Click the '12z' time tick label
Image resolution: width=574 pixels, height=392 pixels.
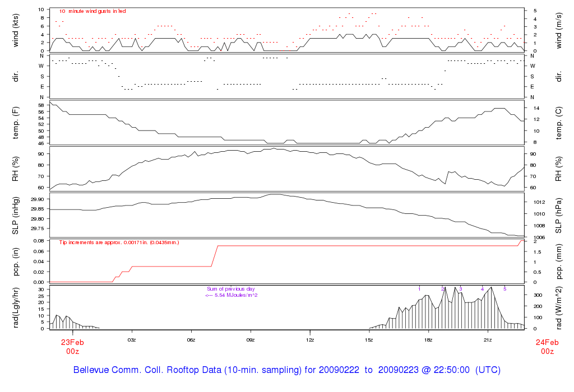point(309,340)
